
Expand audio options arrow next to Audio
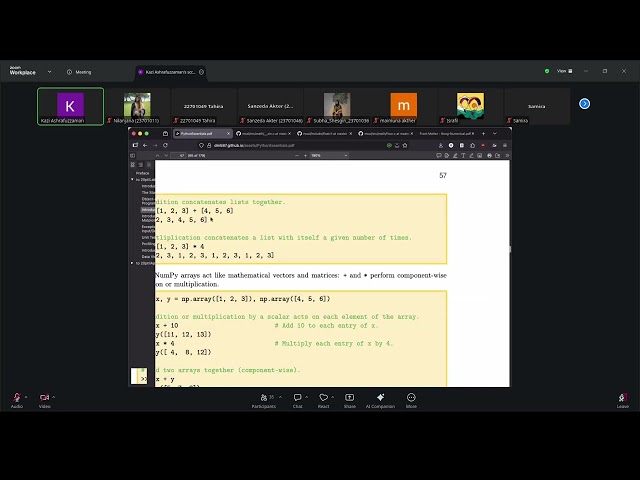pyautogui.click(x=29, y=396)
